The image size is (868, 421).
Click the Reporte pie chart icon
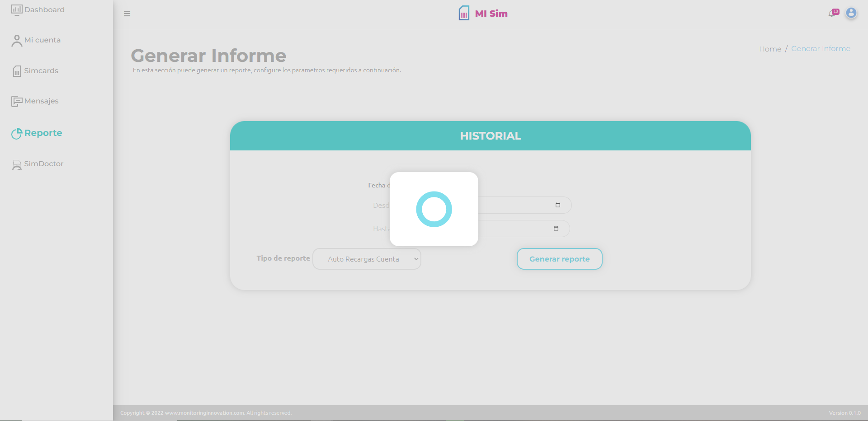[x=17, y=133]
